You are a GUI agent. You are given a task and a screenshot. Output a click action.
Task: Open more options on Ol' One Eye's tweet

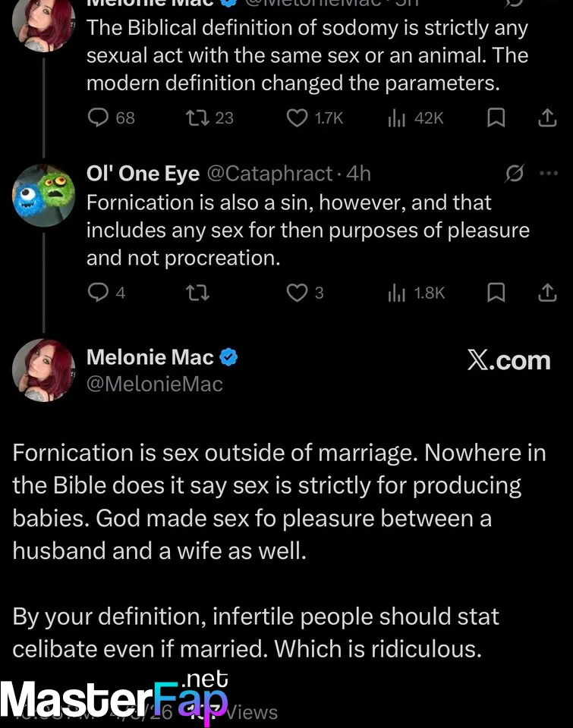(x=548, y=174)
